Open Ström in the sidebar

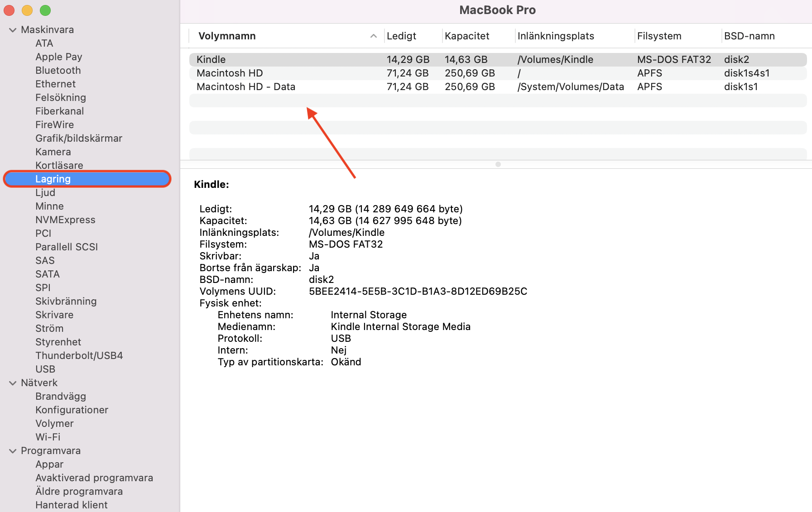(x=49, y=329)
